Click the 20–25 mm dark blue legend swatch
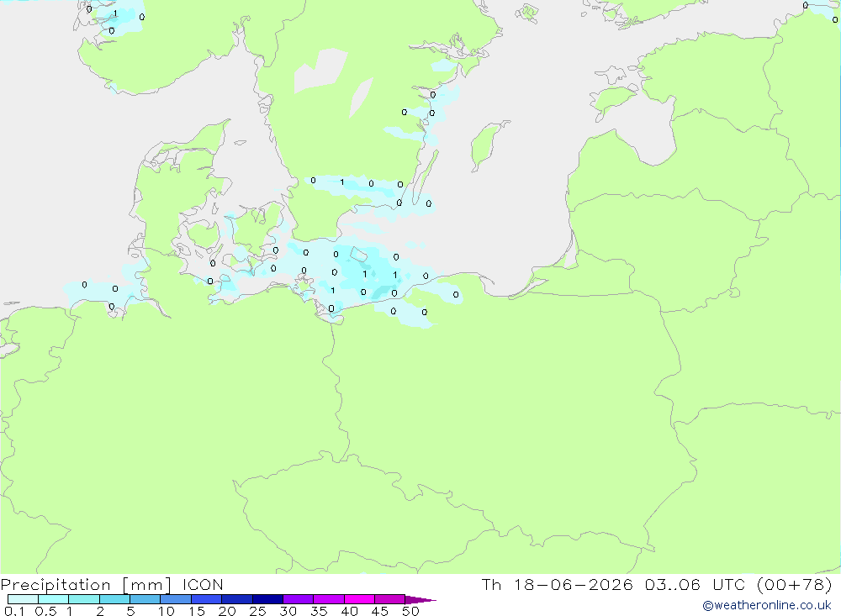841x616 pixels. tap(237, 599)
